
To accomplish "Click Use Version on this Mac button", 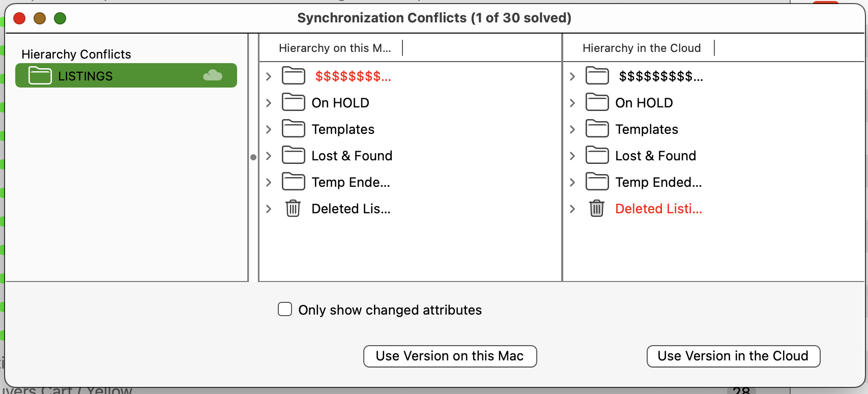I will [x=450, y=356].
